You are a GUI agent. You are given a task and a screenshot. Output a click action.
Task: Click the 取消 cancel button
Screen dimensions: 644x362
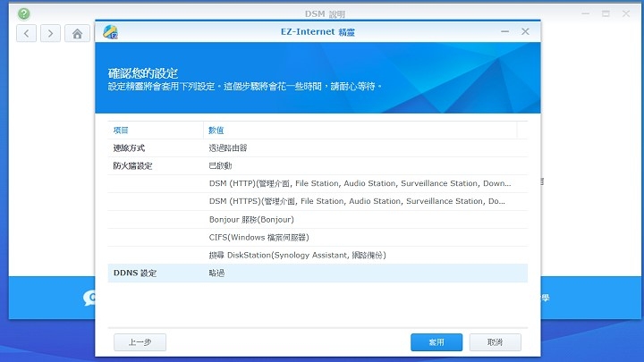coord(495,341)
